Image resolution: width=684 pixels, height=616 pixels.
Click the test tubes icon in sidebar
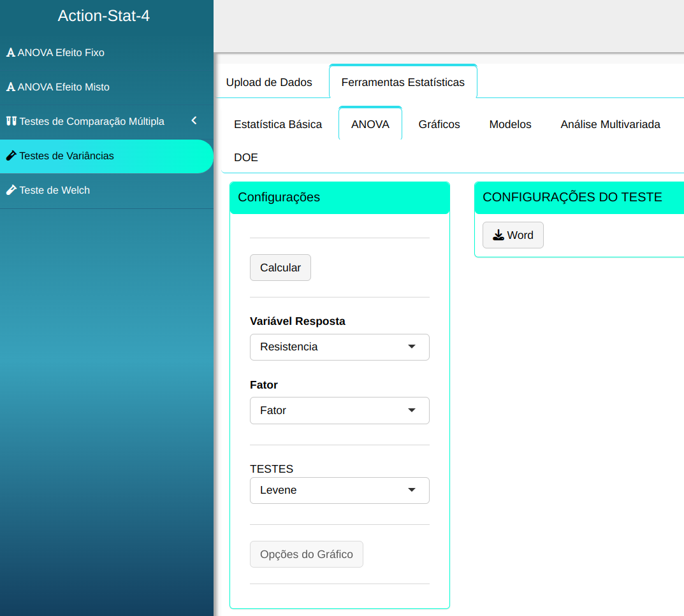pos(11,121)
